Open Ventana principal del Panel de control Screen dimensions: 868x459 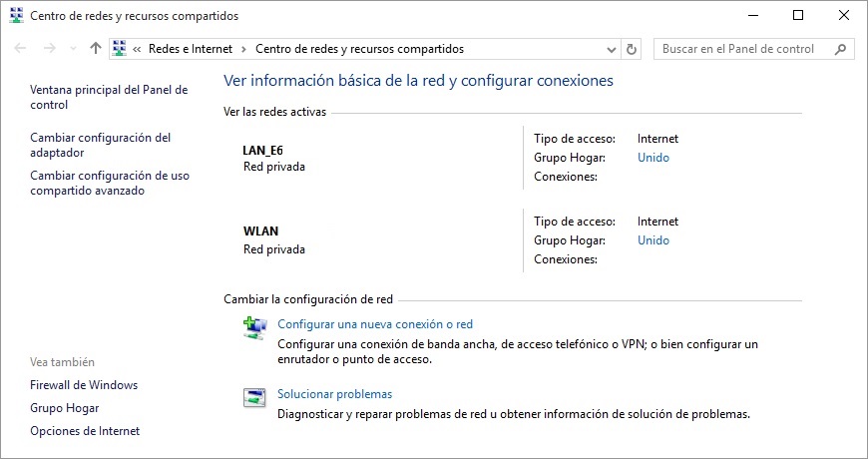pyautogui.click(x=109, y=97)
